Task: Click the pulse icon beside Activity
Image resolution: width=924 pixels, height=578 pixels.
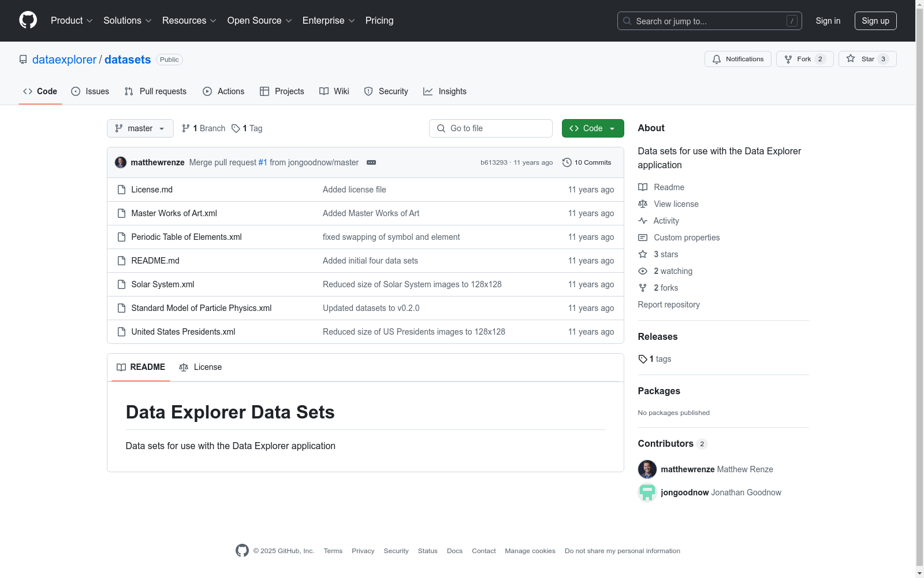Action: [643, 221]
